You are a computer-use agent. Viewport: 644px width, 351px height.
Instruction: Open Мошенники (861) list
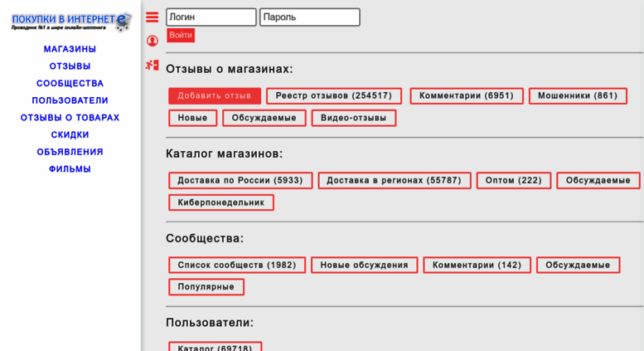(x=578, y=95)
